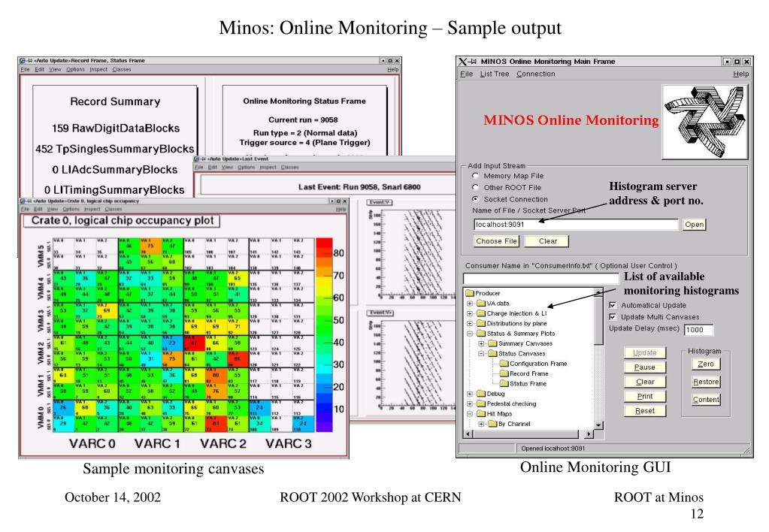Click the Configuration Frame folder icon
769x532 pixels.
(504, 364)
